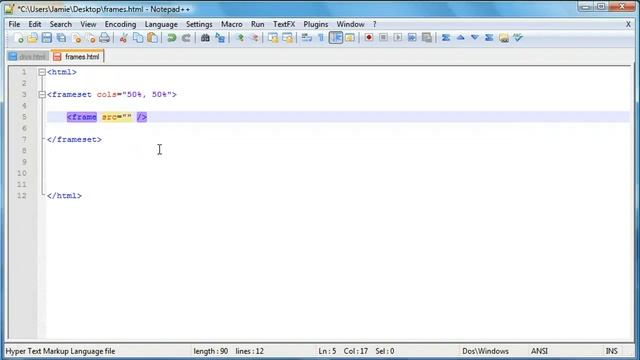Stop macro recording toolbar icon

click(383, 38)
